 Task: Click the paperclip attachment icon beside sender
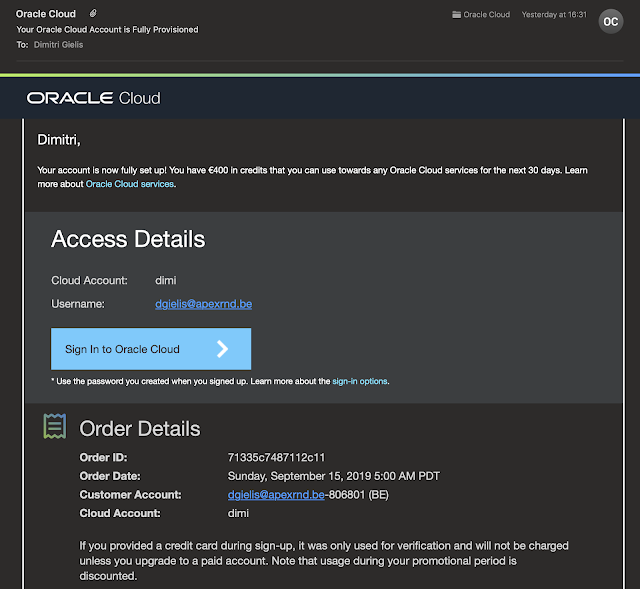93,14
